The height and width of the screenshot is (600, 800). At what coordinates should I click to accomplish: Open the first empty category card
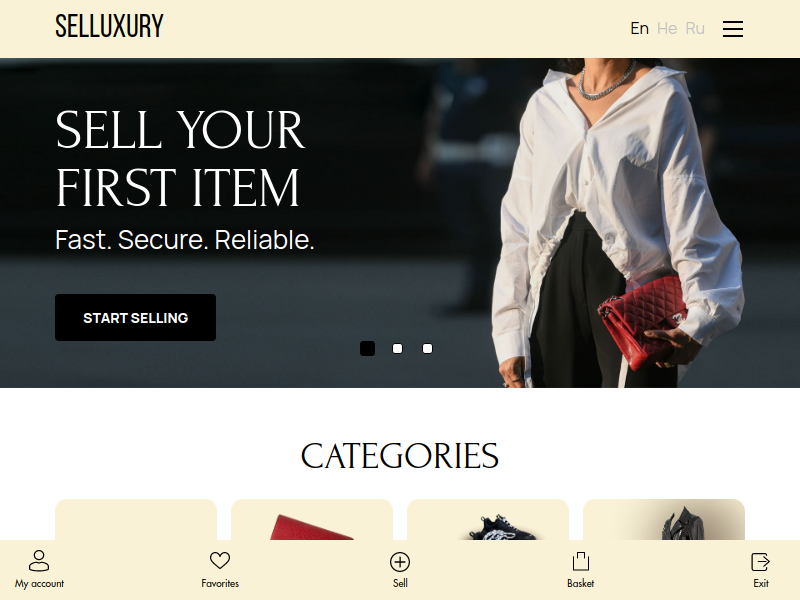tap(136, 519)
